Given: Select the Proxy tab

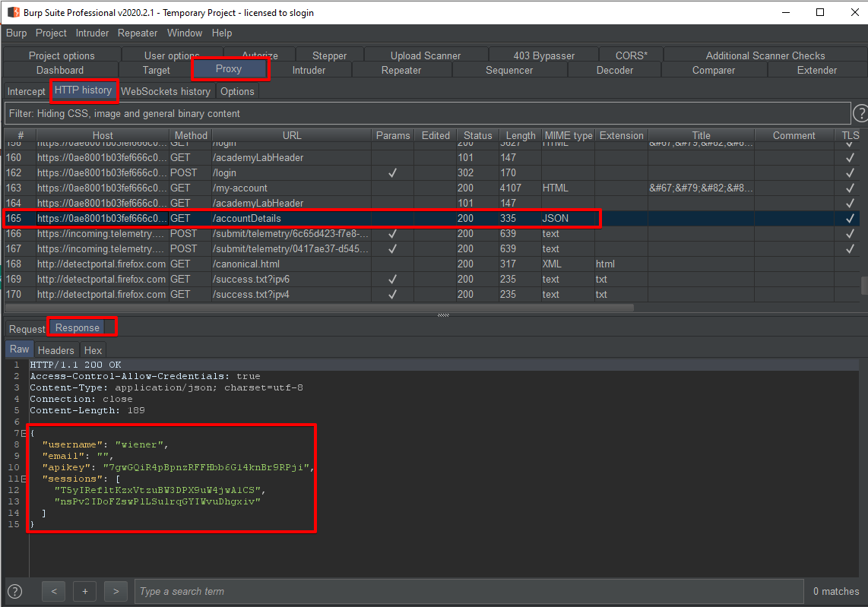Looking at the screenshot, I should (229, 68).
